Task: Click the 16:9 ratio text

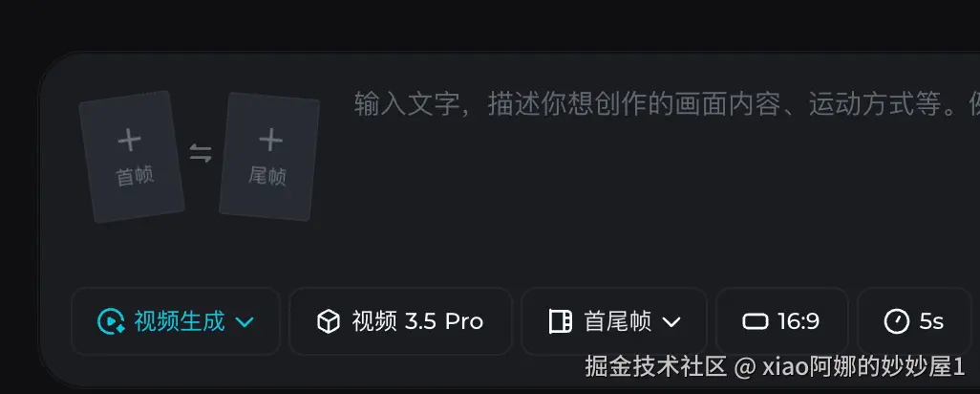Action: 799,321
